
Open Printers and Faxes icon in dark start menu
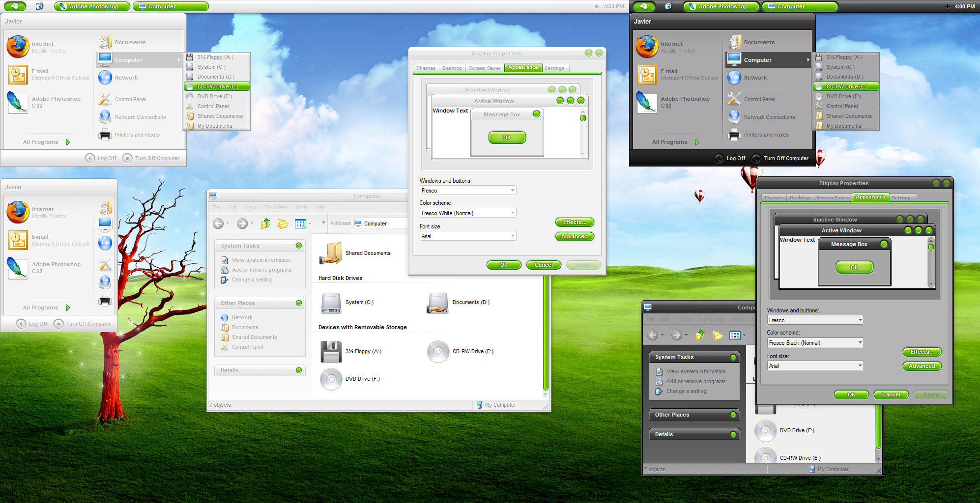tap(734, 135)
